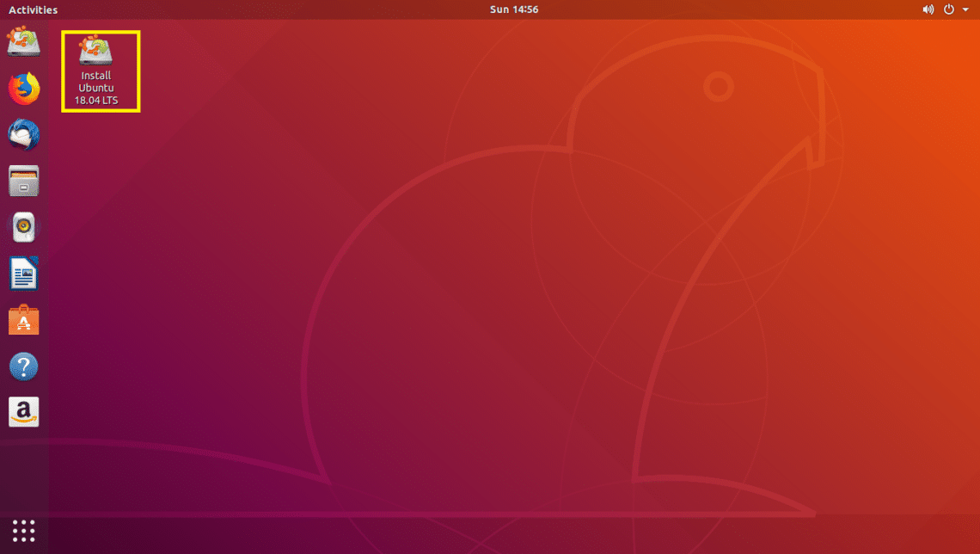The width and height of the screenshot is (980, 554).
Task: Launch Firefox from the dock
Action: (24, 89)
